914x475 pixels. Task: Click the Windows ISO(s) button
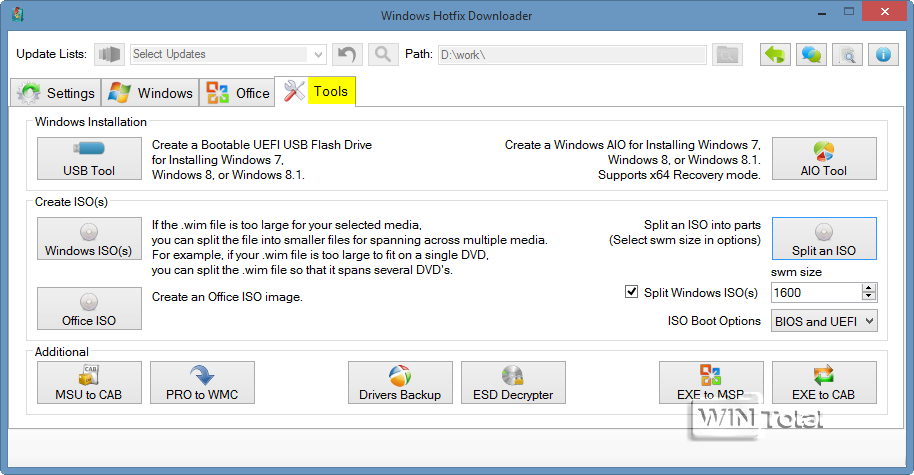click(89, 238)
